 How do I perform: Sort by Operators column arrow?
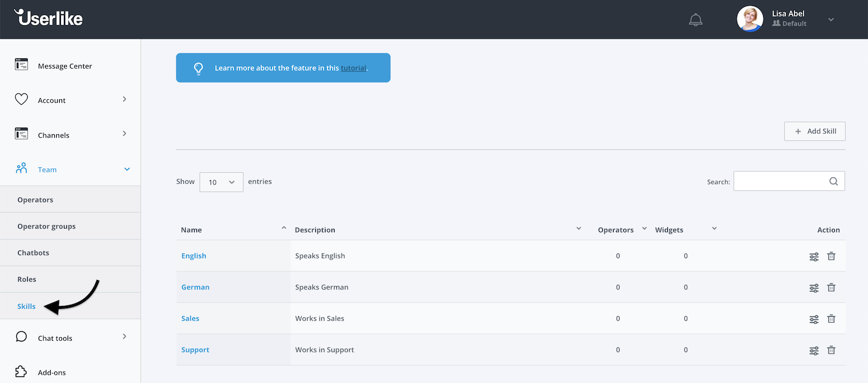644,228
